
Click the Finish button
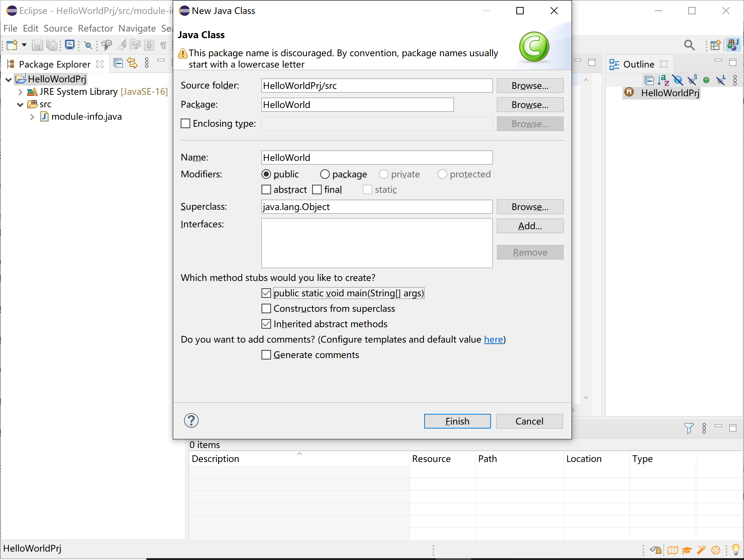457,421
